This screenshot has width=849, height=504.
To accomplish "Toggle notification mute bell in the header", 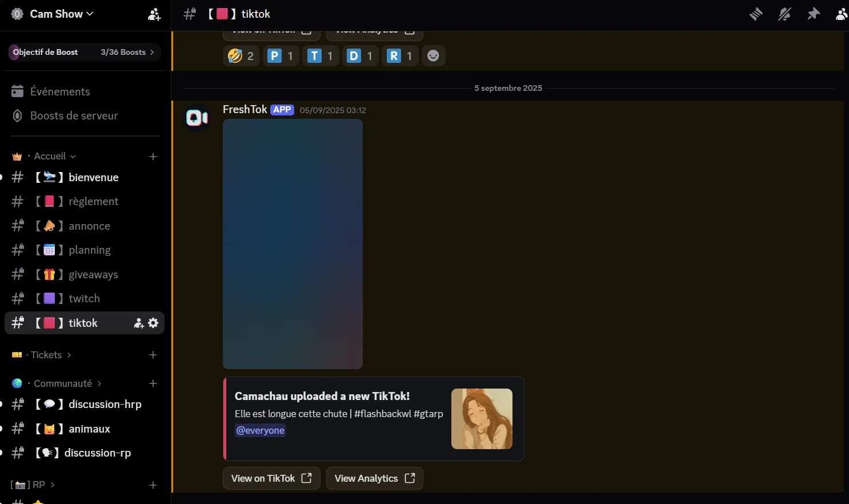I will point(784,14).
